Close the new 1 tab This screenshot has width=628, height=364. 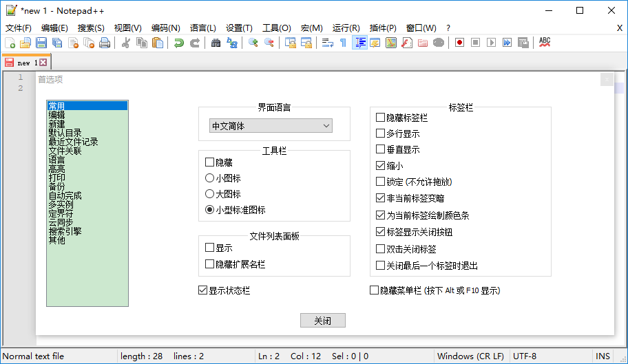(43, 63)
